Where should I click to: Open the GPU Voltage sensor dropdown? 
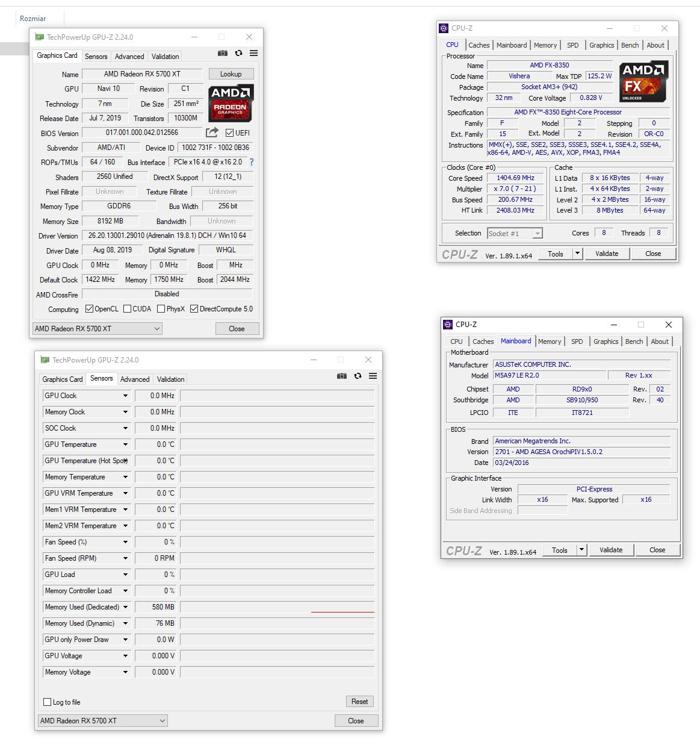(126, 656)
